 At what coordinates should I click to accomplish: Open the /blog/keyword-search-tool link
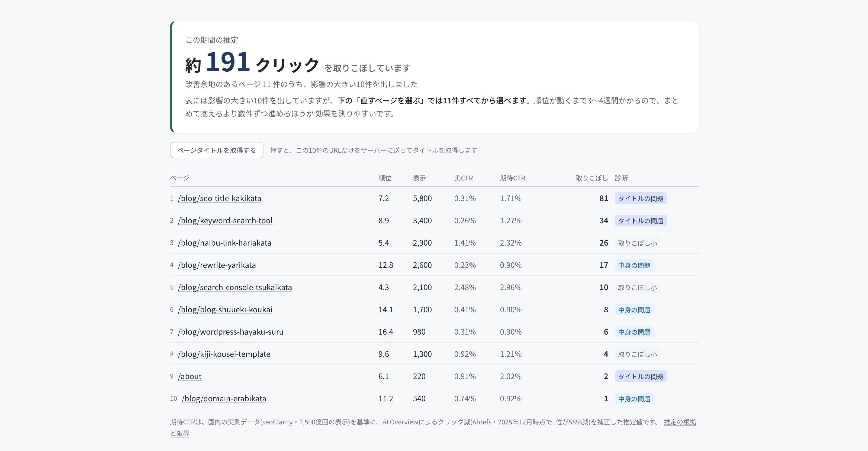click(x=225, y=221)
